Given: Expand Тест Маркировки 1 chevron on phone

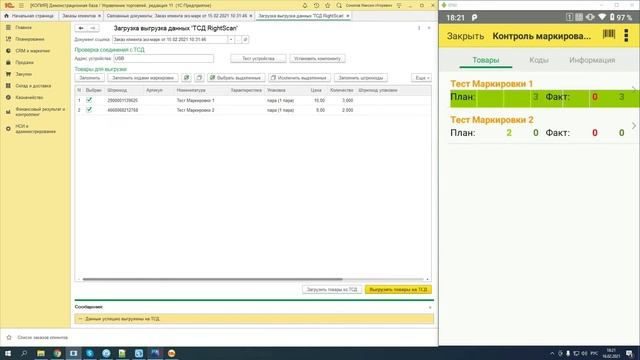Looking at the screenshot, I should [634, 89].
